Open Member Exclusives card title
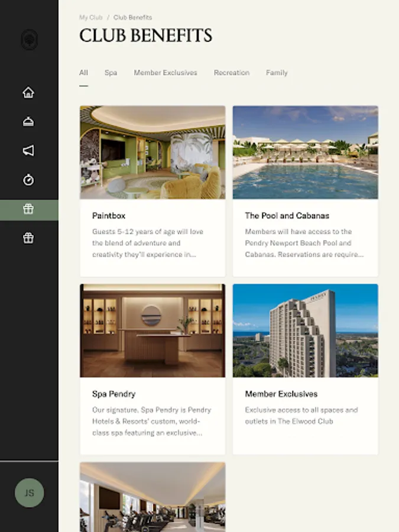This screenshot has height=532, width=399. (x=281, y=394)
